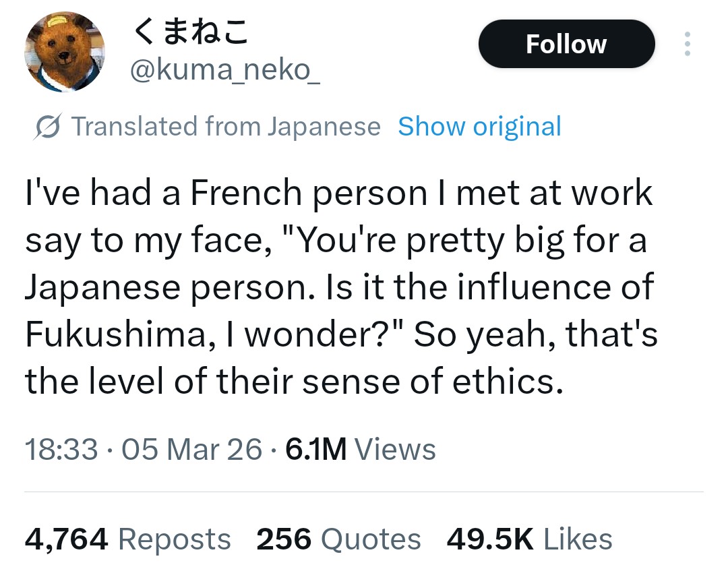Open the @kuma_neko_ handle link
The width and height of the screenshot is (728, 565).
225,69
